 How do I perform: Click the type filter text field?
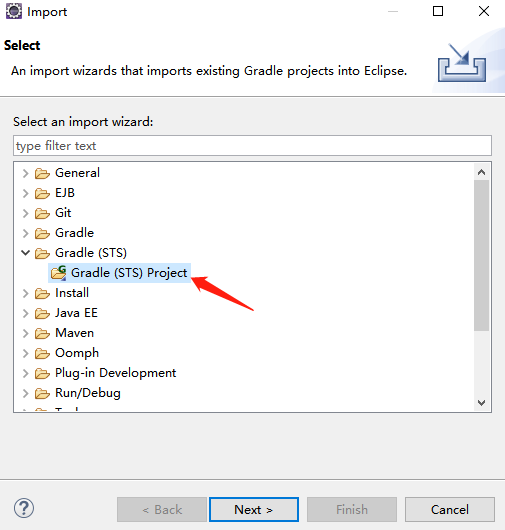pos(252,146)
